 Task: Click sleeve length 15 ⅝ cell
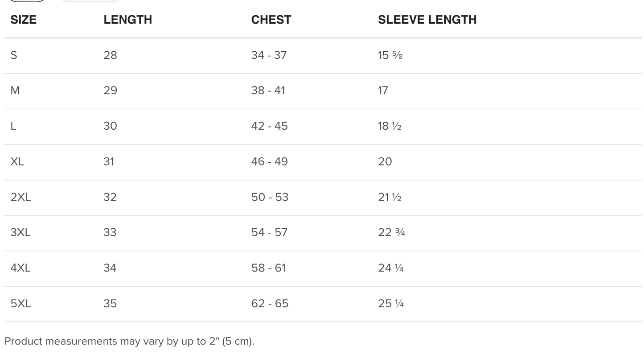pyautogui.click(x=390, y=55)
